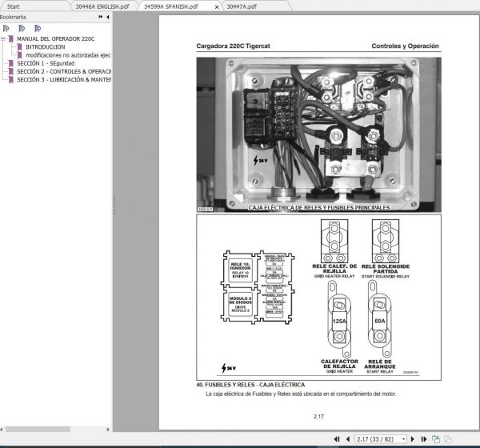Click the bookmark icon beside SECCIÓN 3

[11, 80]
